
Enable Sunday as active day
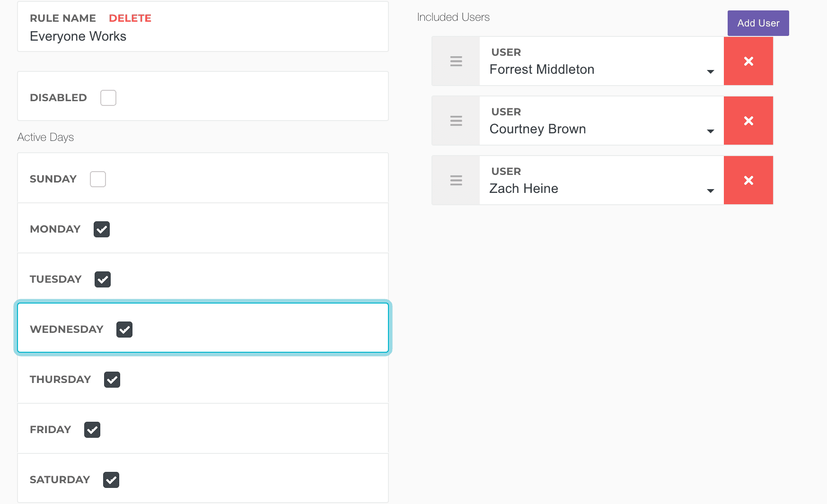pos(98,179)
